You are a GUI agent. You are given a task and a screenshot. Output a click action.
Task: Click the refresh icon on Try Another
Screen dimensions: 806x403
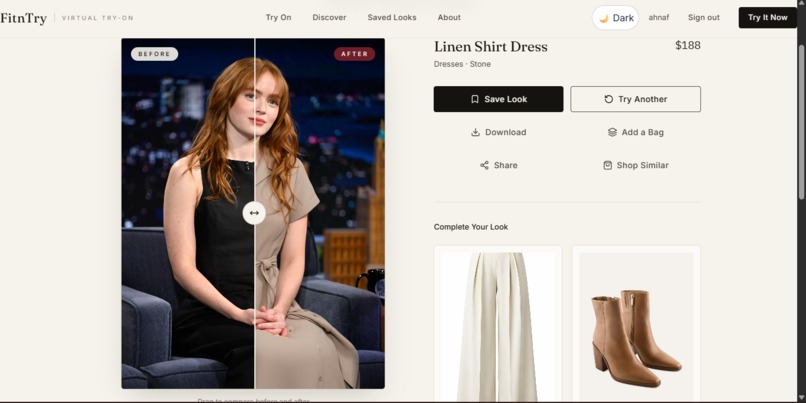609,99
